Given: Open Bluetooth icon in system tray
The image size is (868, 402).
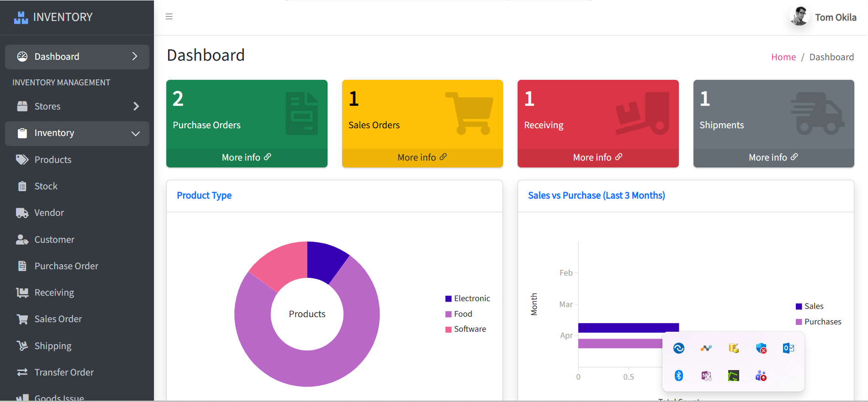Looking at the screenshot, I should coord(679,376).
